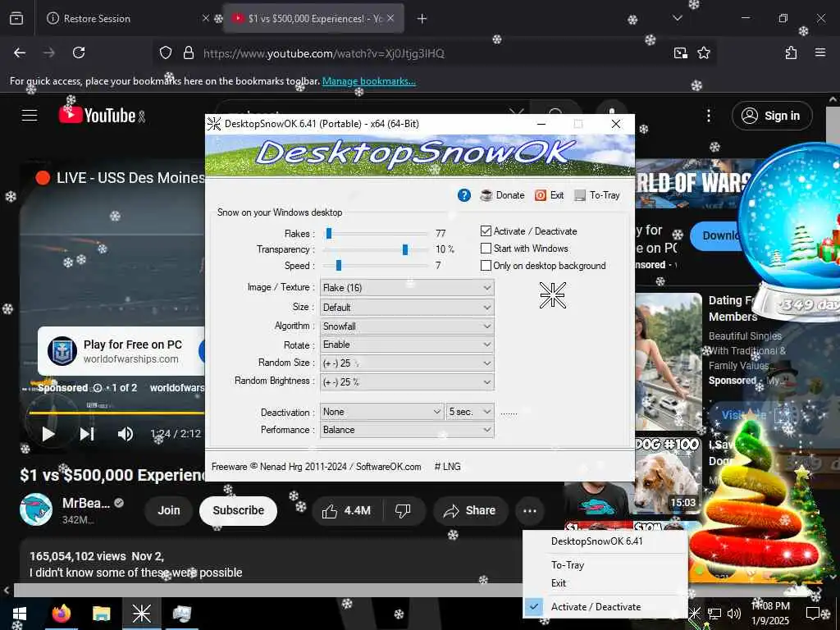
Task: Mute the video with the speaker icon
Action: tap(126, 433)
